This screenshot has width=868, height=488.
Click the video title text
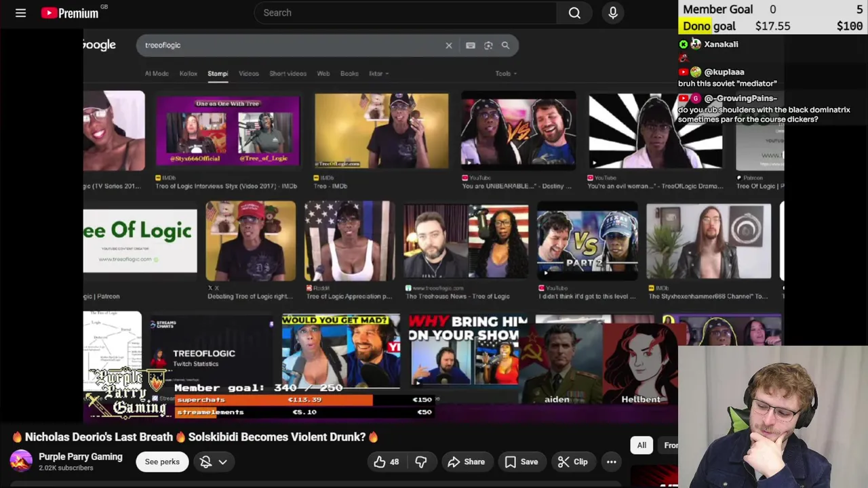click(x=195, y=437)
